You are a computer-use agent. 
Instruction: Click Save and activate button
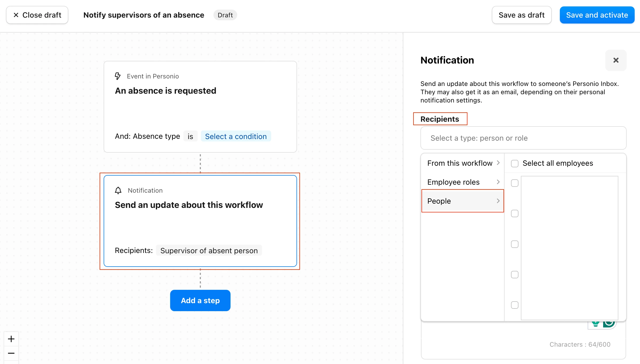pyautogui.click(x=597, y=15)
